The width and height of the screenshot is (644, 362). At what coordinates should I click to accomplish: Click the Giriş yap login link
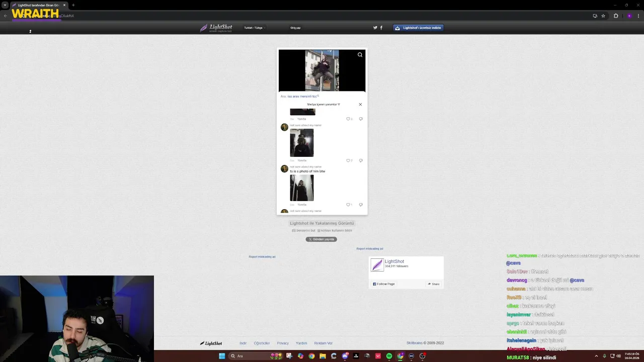[295, 28]
